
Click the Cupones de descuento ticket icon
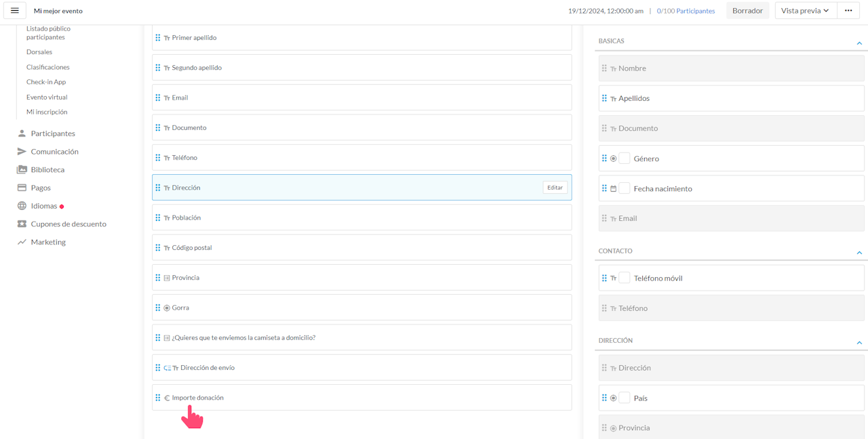pyautogui.click(x=22, y=224)
